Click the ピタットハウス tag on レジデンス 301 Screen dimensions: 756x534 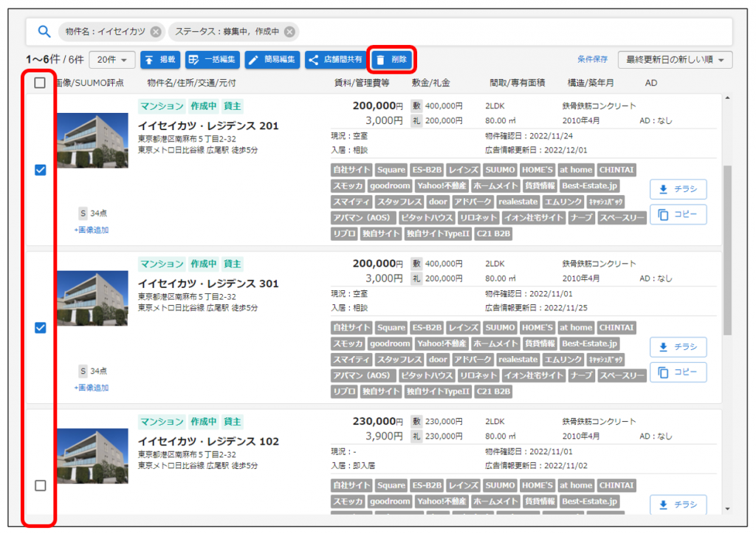click(427, 375)
